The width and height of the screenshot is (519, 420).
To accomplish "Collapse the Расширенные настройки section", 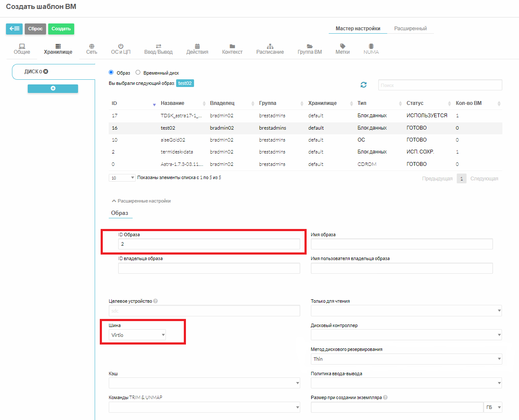I will (141, 201).
